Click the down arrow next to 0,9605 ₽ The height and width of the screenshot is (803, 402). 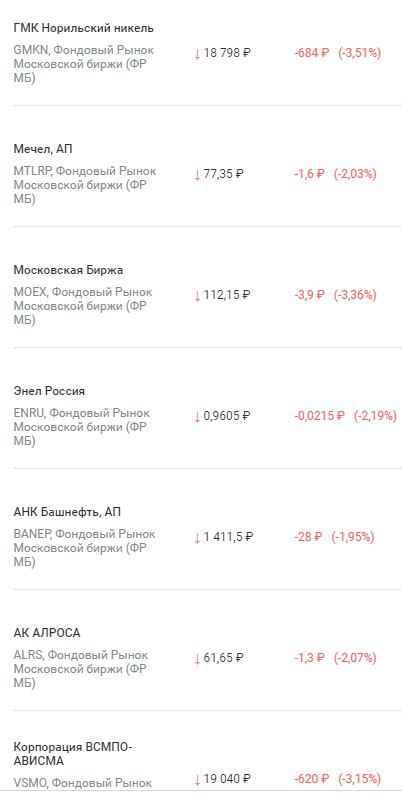tap(197, 417)
